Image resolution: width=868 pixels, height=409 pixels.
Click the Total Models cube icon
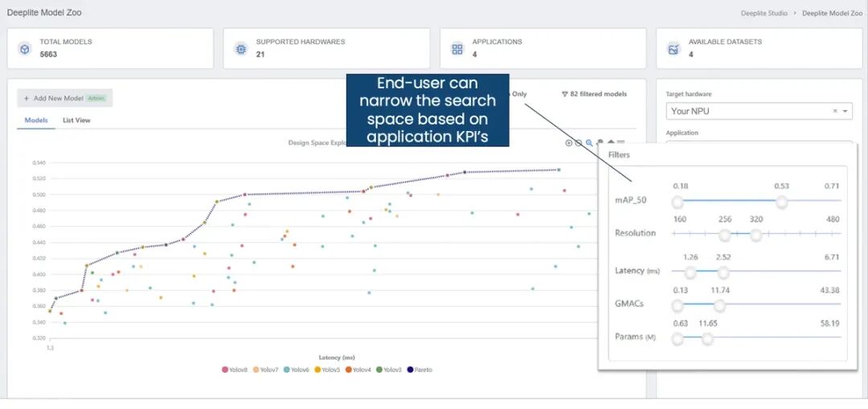[24, 49]
